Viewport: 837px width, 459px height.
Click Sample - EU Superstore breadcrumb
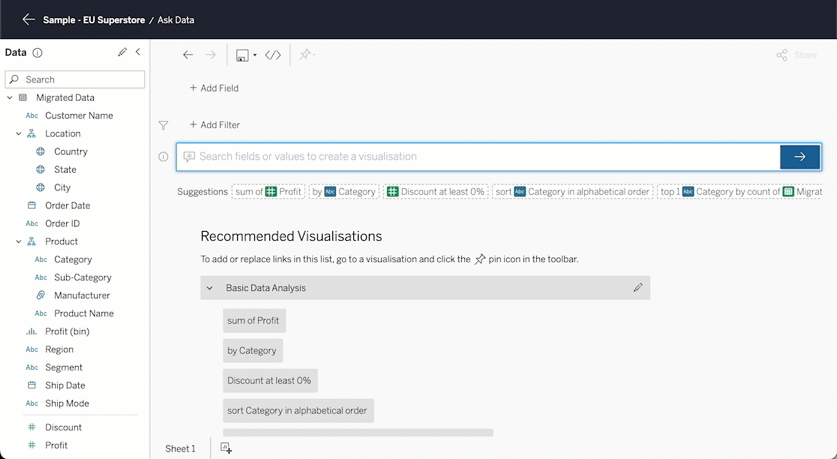pos(94,20)
